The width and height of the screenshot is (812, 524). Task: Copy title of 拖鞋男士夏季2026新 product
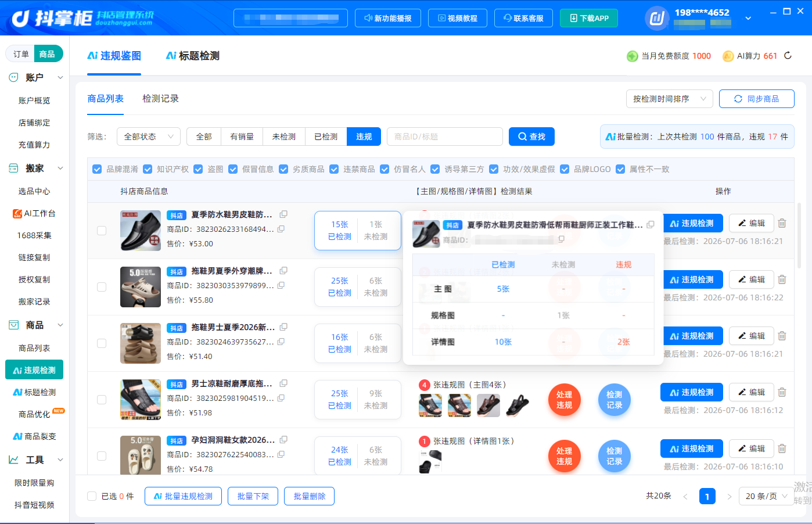tap(283, 327)
